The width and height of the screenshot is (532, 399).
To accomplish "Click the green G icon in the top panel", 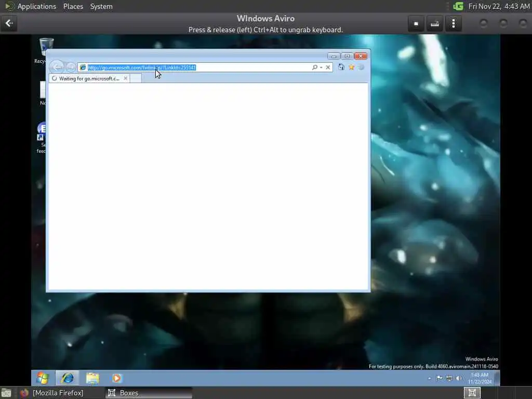I will 458,6.
